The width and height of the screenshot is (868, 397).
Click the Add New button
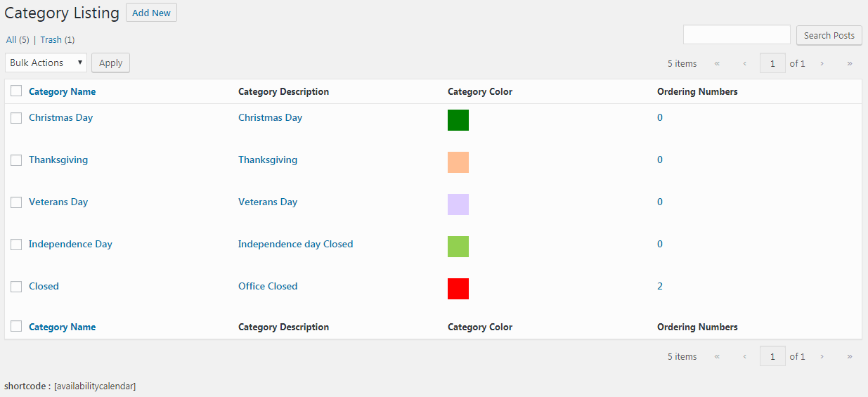[151, 13]
